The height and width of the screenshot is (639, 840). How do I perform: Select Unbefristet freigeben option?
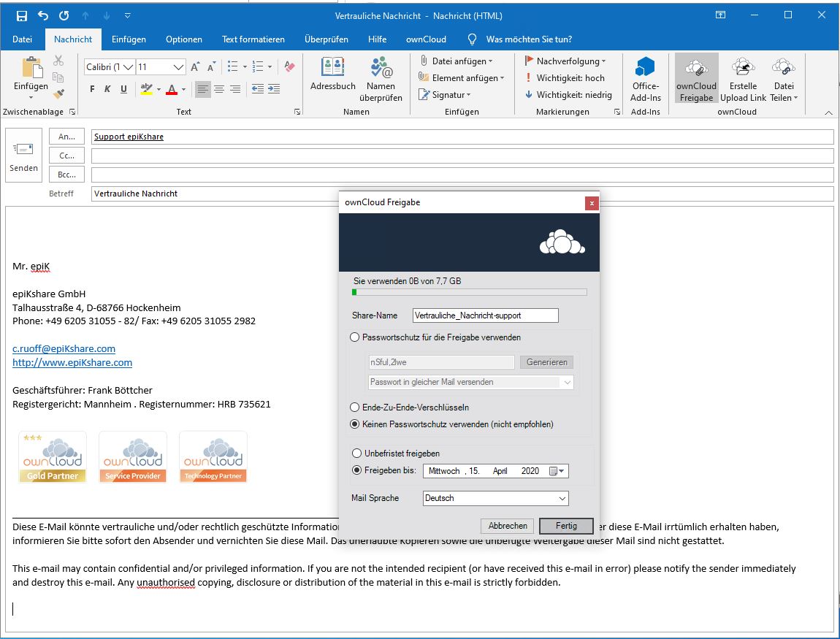click(x=356, y=454)
